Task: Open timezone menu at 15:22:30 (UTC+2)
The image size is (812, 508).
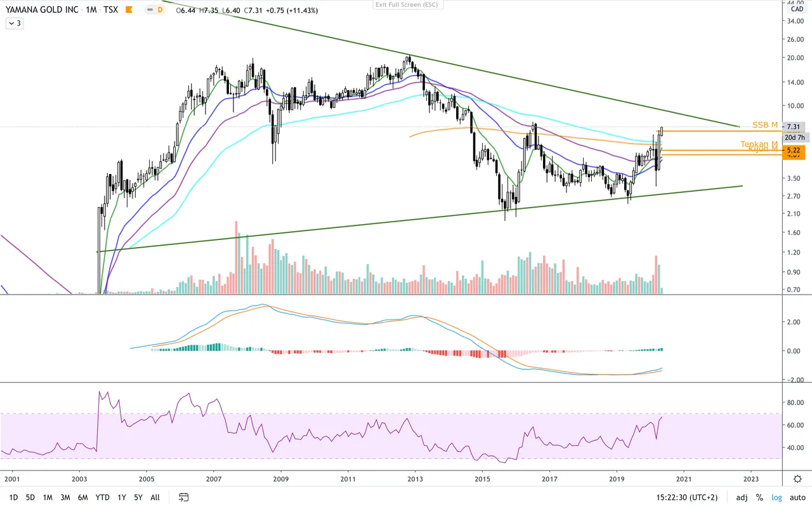Action: [688, 497]
